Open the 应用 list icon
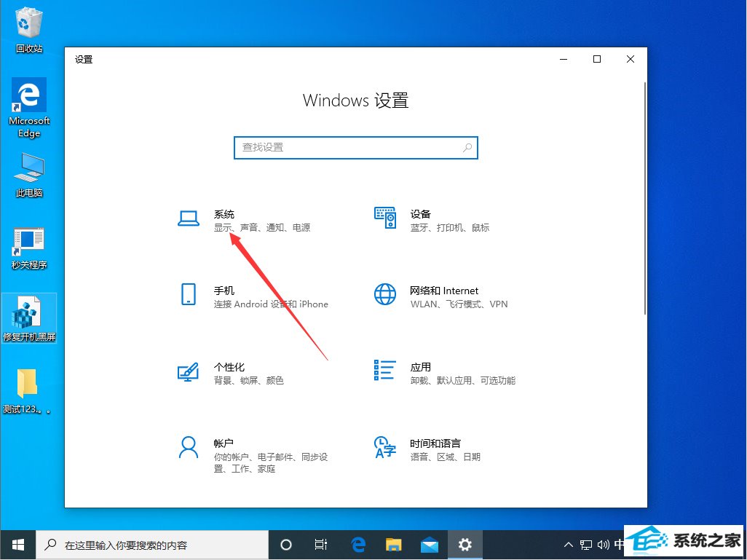The width and height of the screenshot is (747, 560). click(385, 371)
